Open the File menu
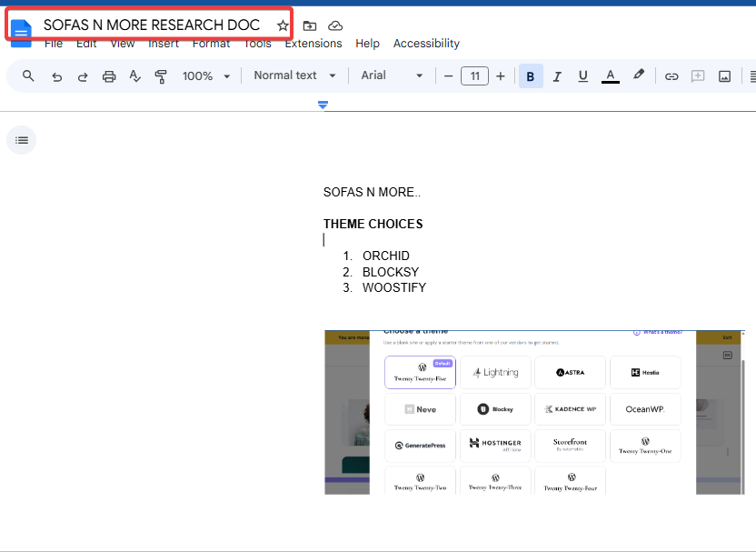The height and width of the screenshot is (552, 756). pyautogui.click(x=54, y=44)
